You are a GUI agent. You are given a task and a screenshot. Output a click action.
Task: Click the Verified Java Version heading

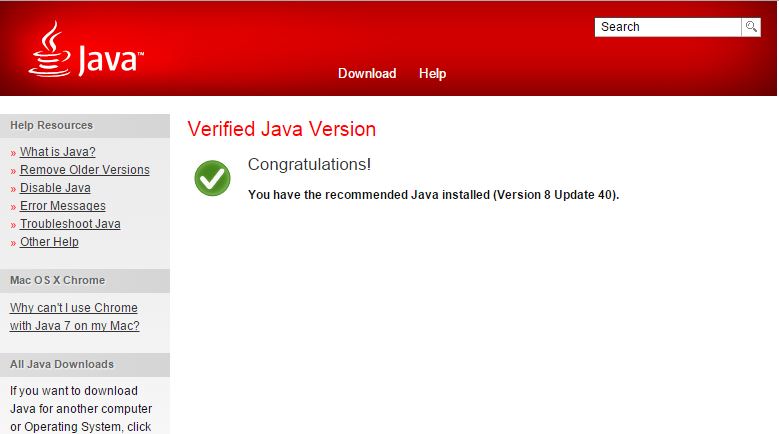tap(282, 129)
